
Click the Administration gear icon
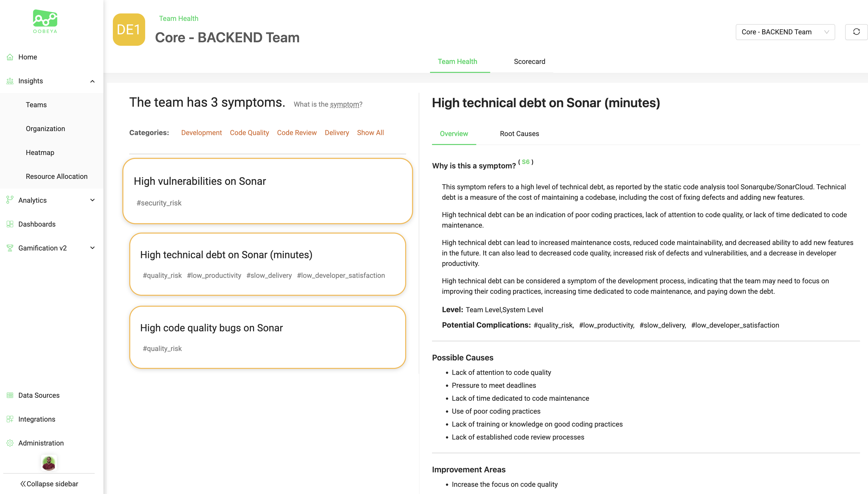click(x=10, y=443)
